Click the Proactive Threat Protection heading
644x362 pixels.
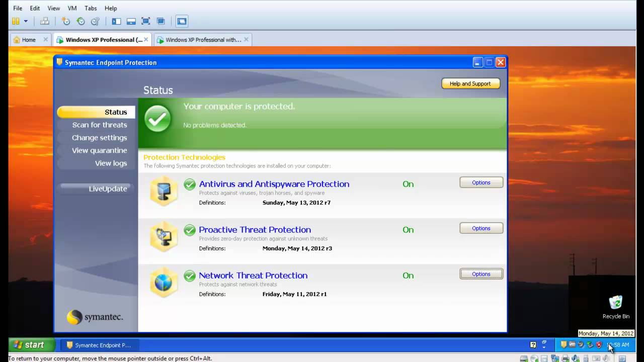pyautogui.click(x=255, y=230)
